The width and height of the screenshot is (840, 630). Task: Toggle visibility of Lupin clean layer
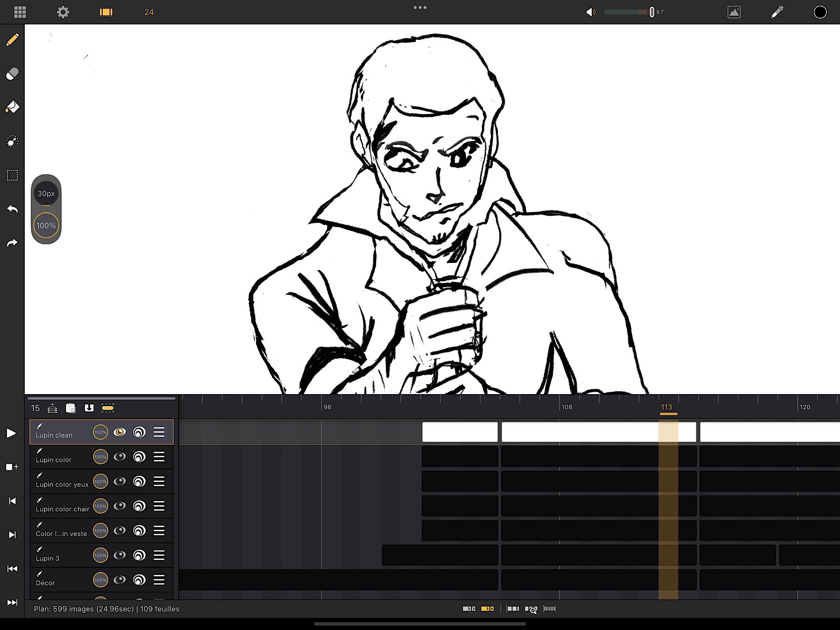(120, 432)
